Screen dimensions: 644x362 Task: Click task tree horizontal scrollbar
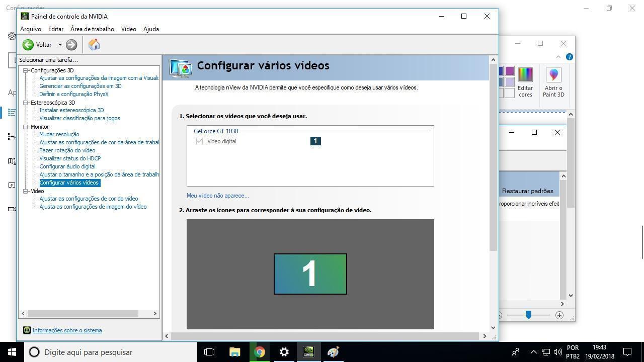pos(83,313)
